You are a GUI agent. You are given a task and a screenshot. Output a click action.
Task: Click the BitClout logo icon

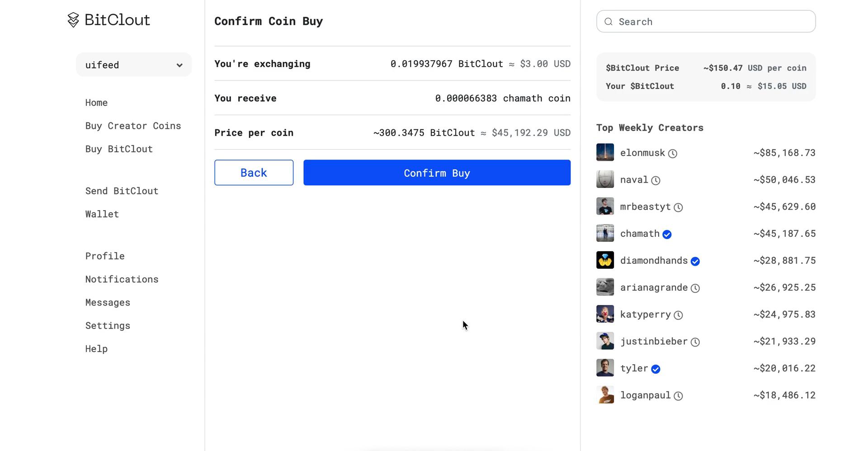(73, 20)
